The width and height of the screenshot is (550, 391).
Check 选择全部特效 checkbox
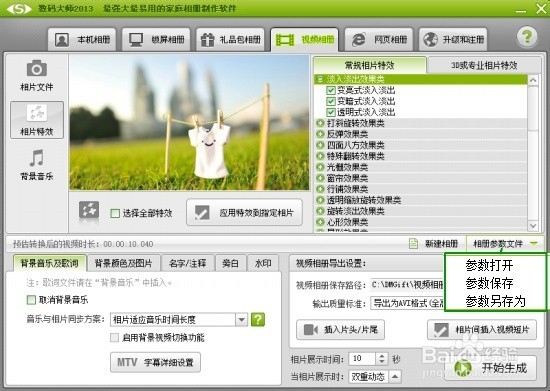pos(115,213)
